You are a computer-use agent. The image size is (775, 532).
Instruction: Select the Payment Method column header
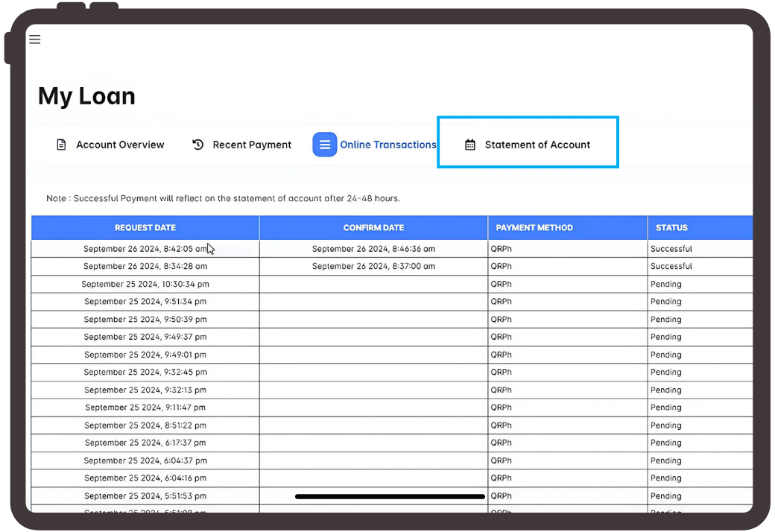(x=534, y=227)
